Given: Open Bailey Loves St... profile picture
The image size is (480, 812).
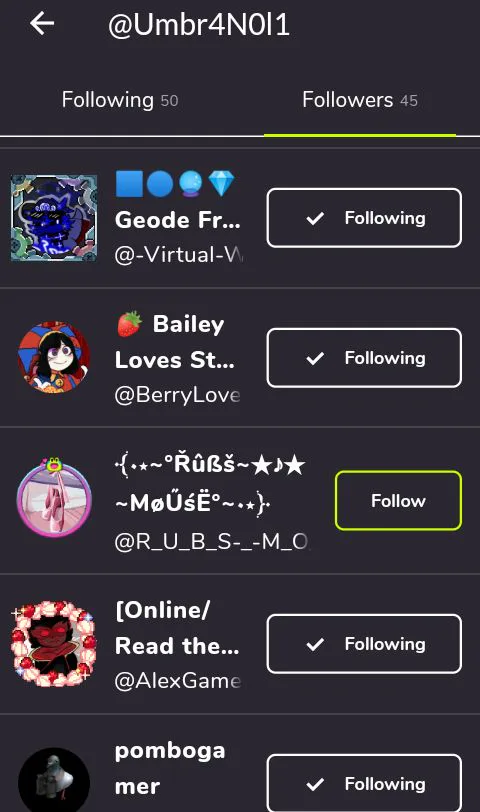Looking at the screenshot, I should 54,358.
